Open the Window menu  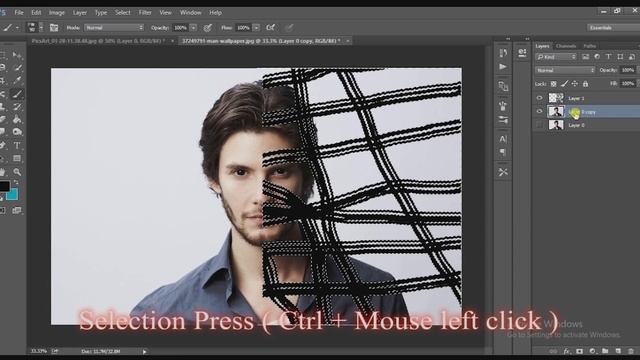pos(191,13)
